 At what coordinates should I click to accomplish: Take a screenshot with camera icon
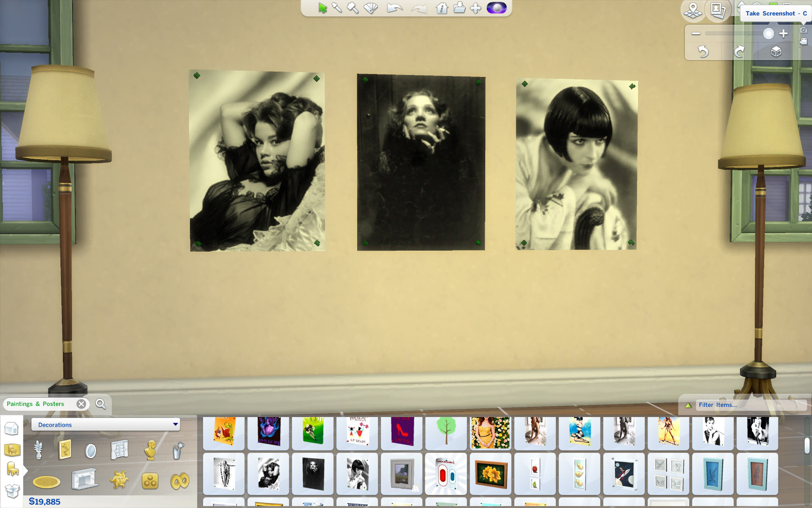(x=803, y=30)
